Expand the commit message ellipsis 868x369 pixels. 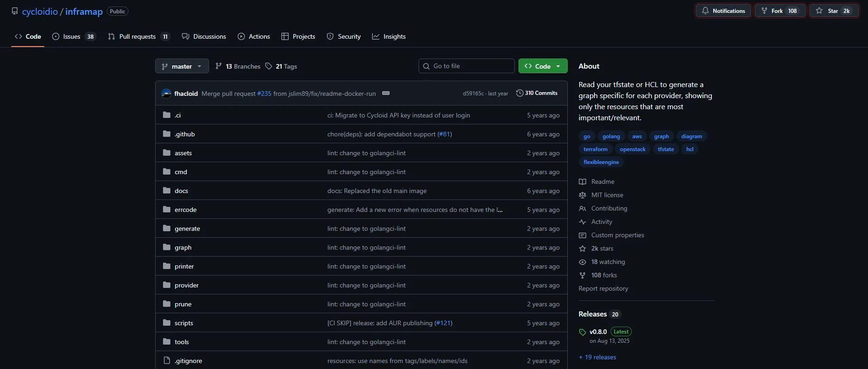coord(386,93)
